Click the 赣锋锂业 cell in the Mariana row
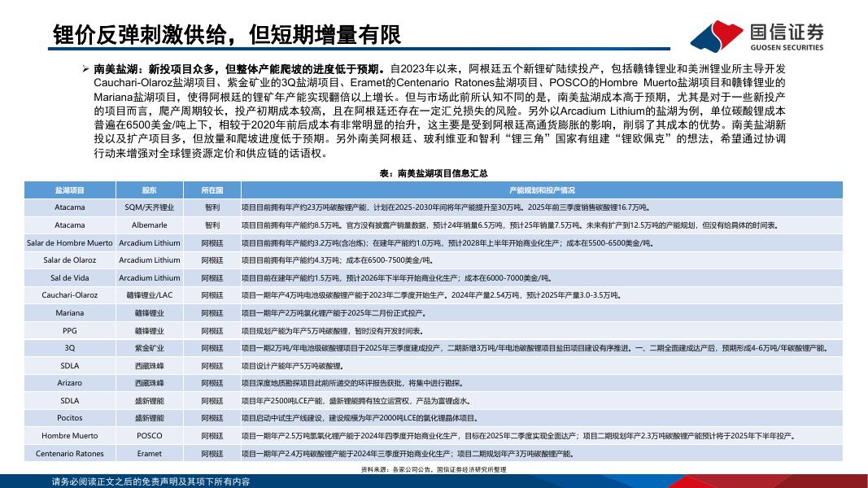The width and height of the screenshot is (868, 488). pos(150,312)
